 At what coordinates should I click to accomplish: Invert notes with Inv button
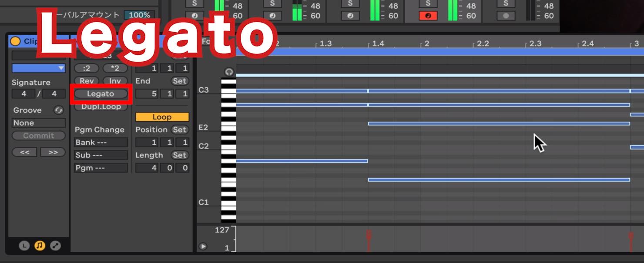pyautogui.click(x=115, y=81)
